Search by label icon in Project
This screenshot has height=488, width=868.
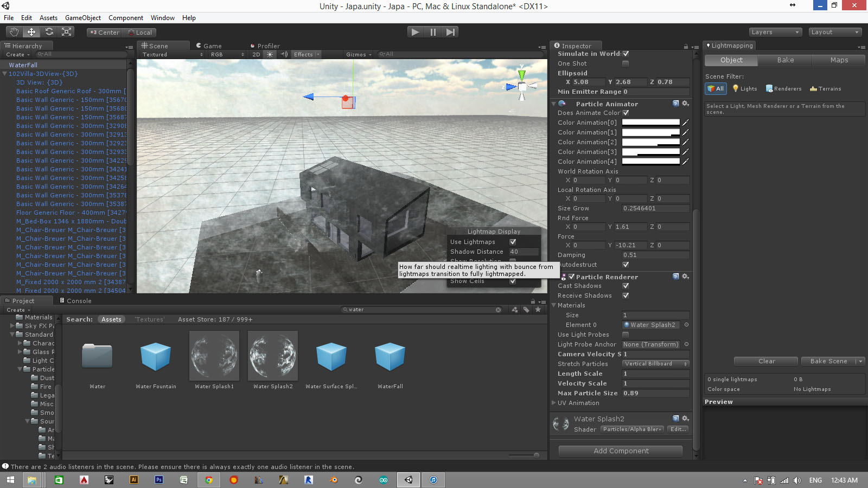(x=526, y=310)
